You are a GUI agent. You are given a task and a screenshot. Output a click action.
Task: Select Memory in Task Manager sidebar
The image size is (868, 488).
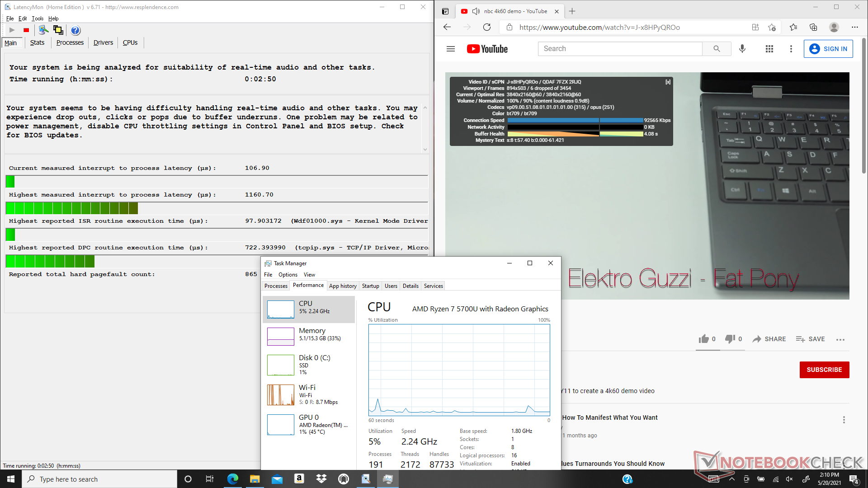point(309,334)
